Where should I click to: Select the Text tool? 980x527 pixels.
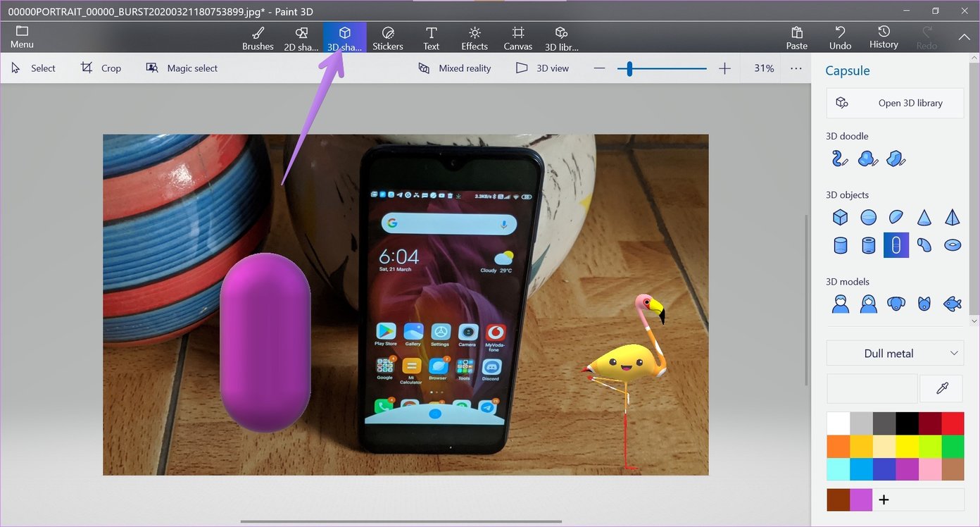(431, 37)
